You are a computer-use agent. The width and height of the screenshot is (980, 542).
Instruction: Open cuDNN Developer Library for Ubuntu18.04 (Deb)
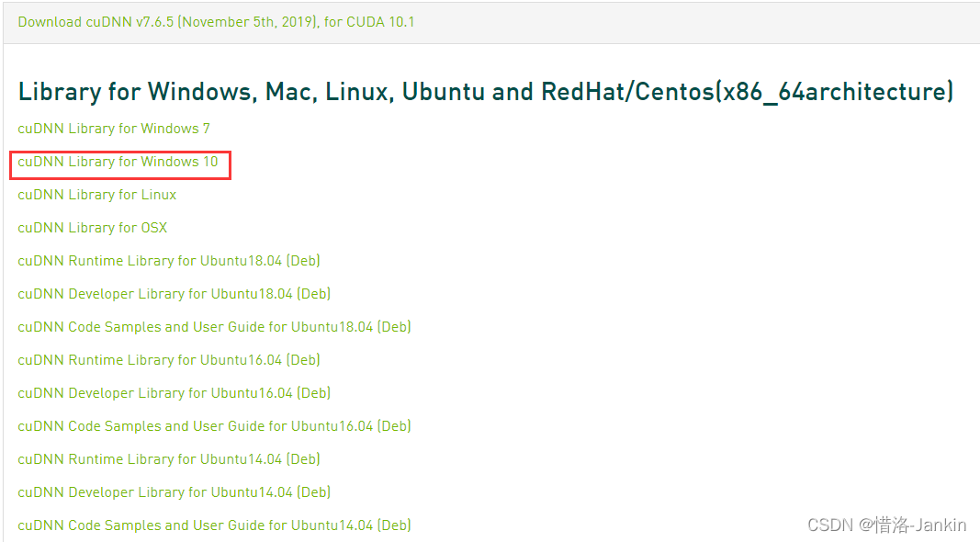(174, 294)
